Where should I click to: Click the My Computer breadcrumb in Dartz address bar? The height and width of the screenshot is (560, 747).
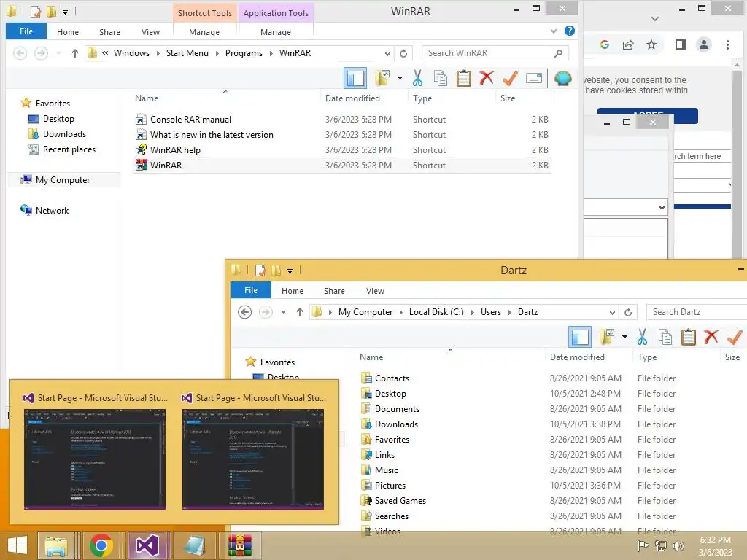coord(365,312)
